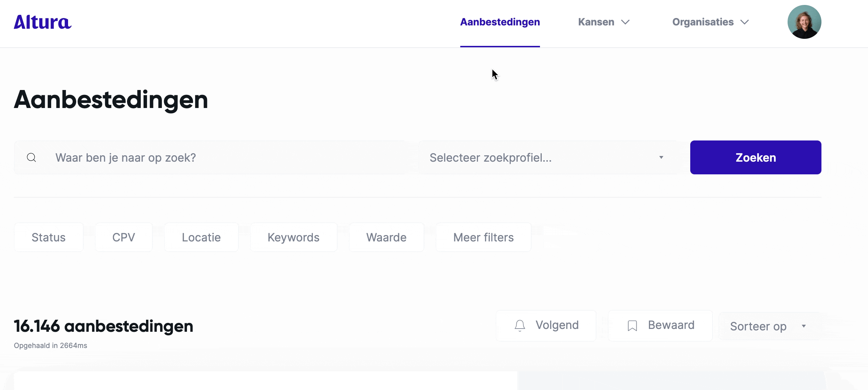Open the Waarde filter
The width and height of the screenshot is (868, 390).
386,237
